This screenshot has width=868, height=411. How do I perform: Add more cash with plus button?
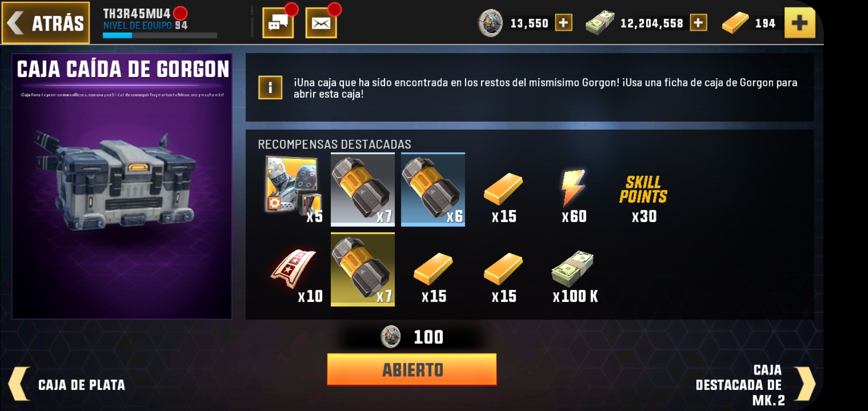click(698, 23)
